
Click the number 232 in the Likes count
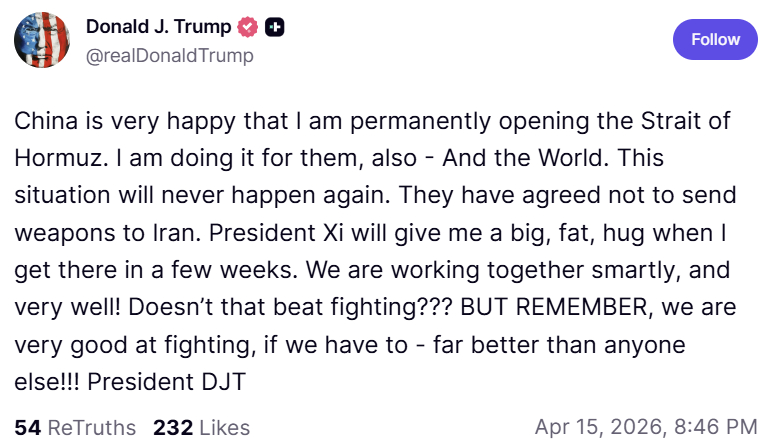click(x=173, y=427)
